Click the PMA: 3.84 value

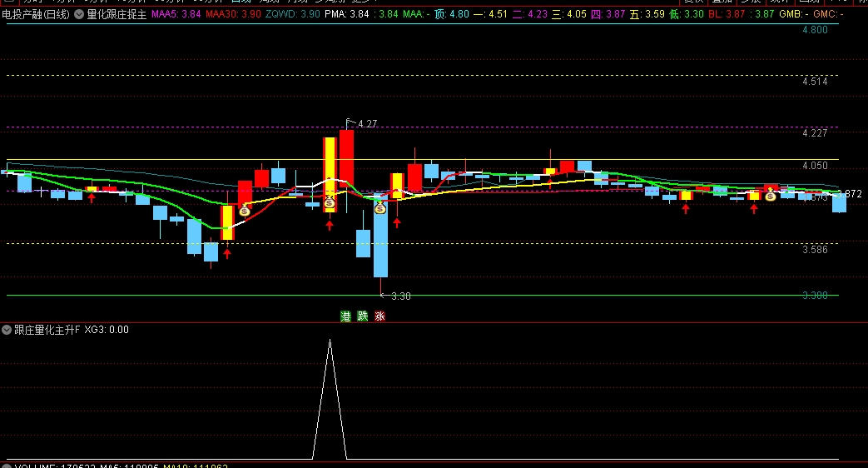point(346,14)
